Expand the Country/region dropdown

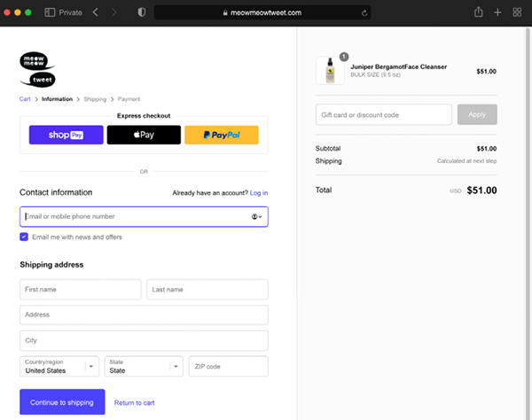pyautogui.click(x=59, y=366)
